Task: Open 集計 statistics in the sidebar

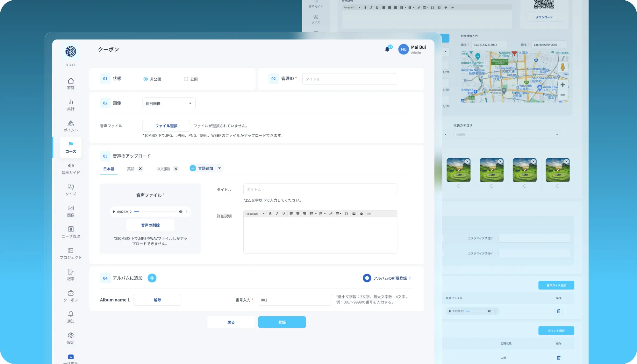Action: (71, 105)
